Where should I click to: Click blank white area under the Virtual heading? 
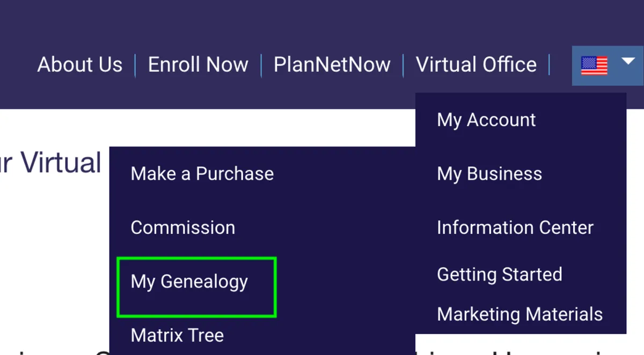click(x=54, y=241)
